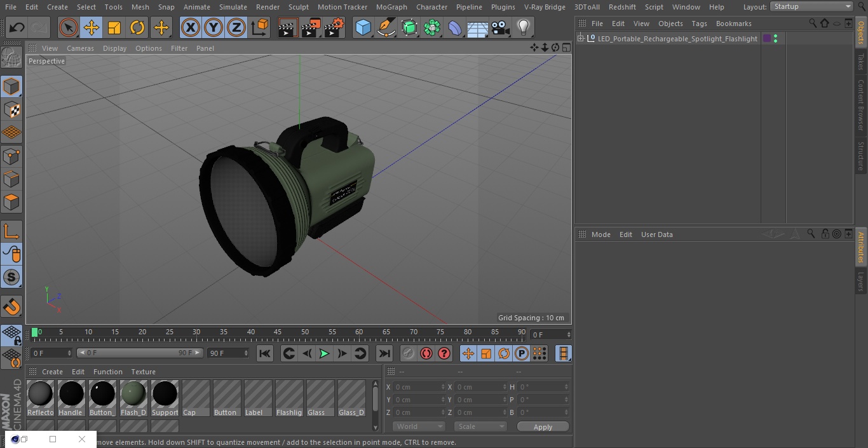Open the Sculpt menu

tap(298, 7)
